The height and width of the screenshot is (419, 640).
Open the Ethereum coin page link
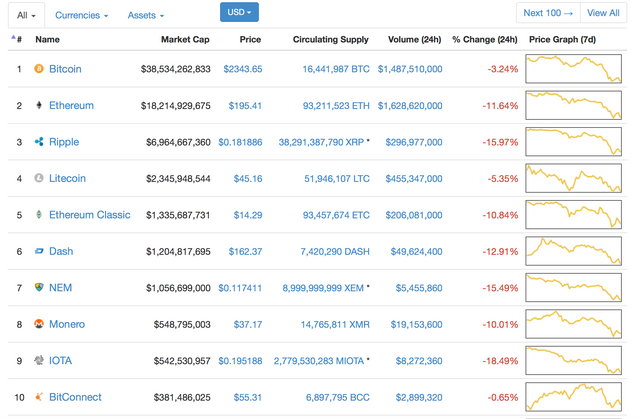tap(71, 105)
